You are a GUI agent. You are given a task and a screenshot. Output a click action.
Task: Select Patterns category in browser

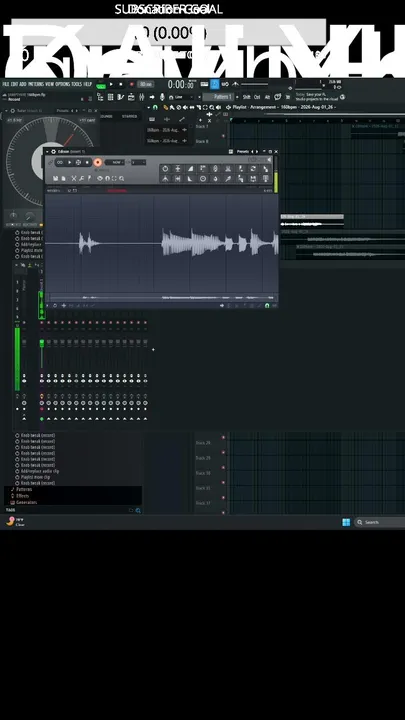24,489
